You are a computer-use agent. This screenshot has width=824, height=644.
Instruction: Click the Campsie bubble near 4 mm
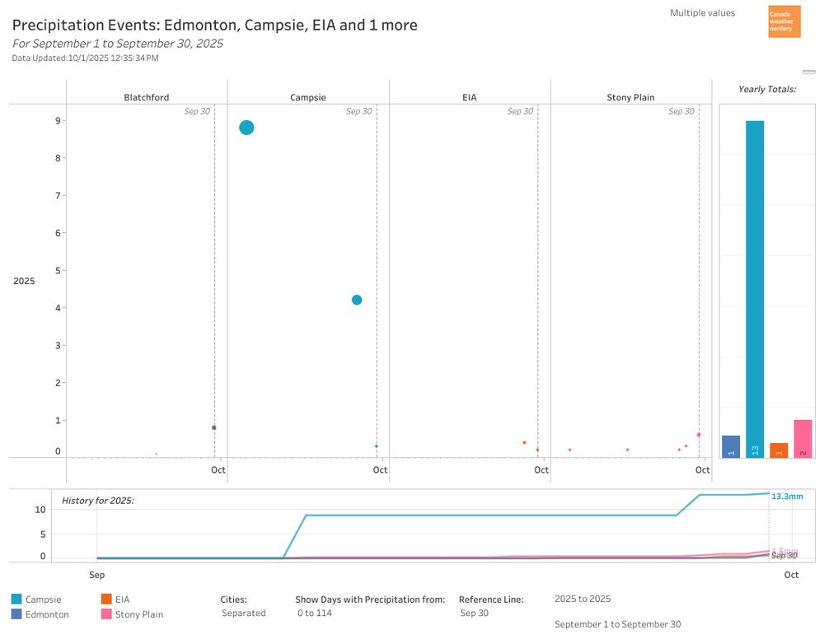tap(357, 300)
